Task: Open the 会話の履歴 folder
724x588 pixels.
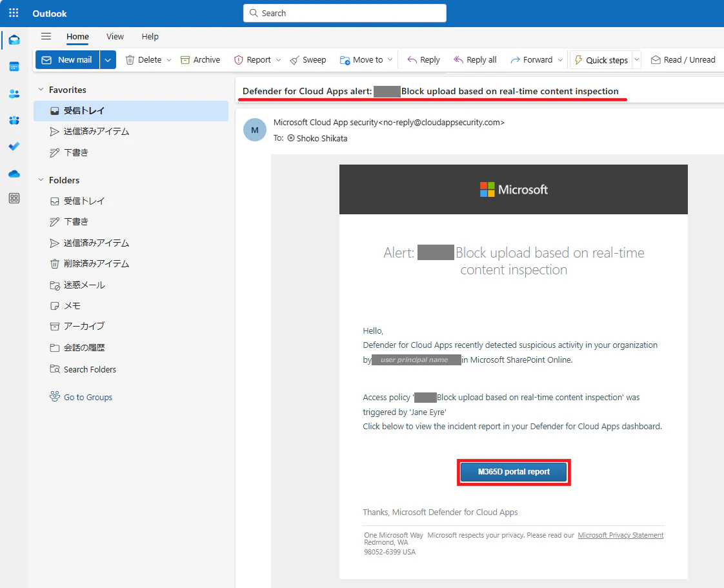Action: pos(131,347)
